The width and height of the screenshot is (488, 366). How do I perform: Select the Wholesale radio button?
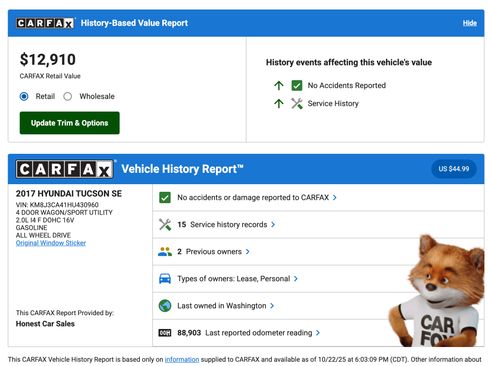[x=68, y=97]
